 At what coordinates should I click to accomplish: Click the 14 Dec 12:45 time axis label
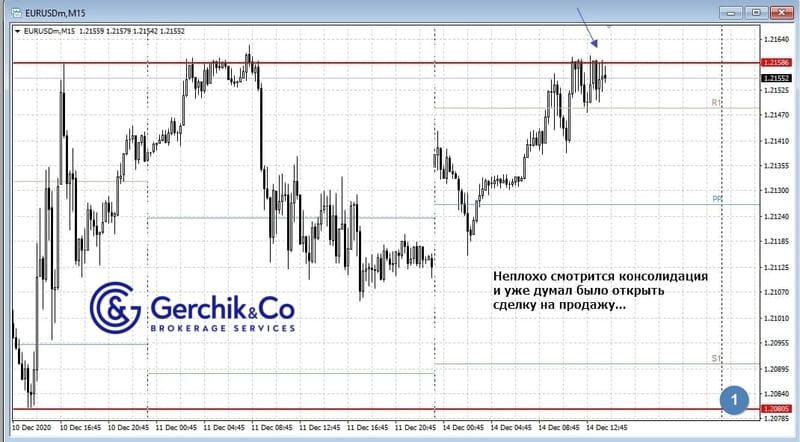(x=606, y=427)
